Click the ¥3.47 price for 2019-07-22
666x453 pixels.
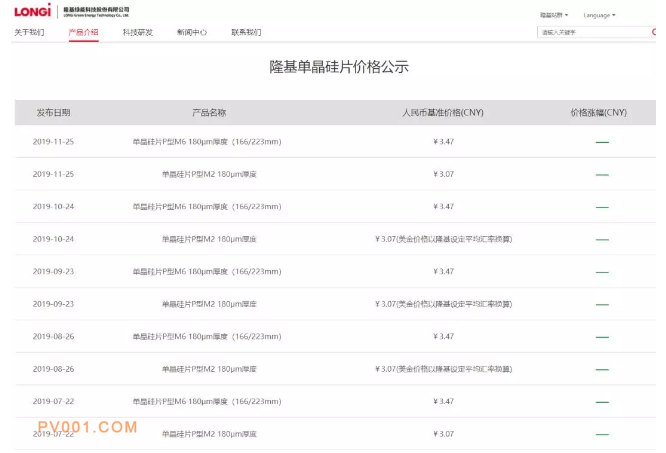tap(443, 402)
